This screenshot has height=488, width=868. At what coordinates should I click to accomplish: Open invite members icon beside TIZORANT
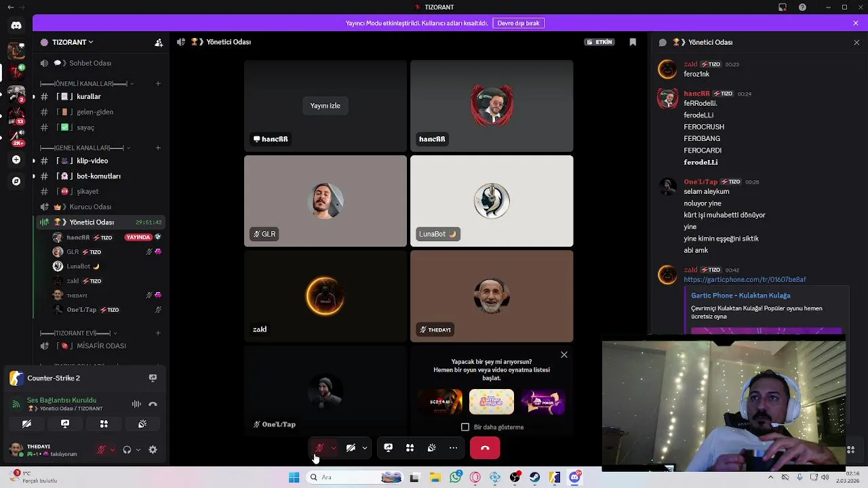(x=158, y=42)
